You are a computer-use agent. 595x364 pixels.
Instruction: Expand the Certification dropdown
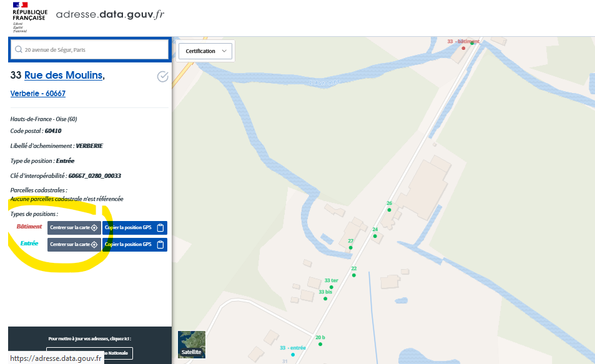pos(206,51)
